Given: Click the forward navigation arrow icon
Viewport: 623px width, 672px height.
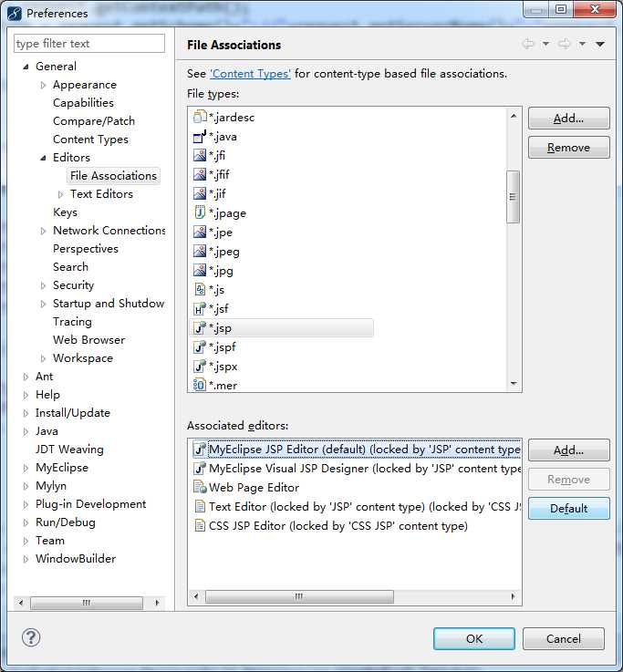Looking at the screenshot, I should point(565,44).
